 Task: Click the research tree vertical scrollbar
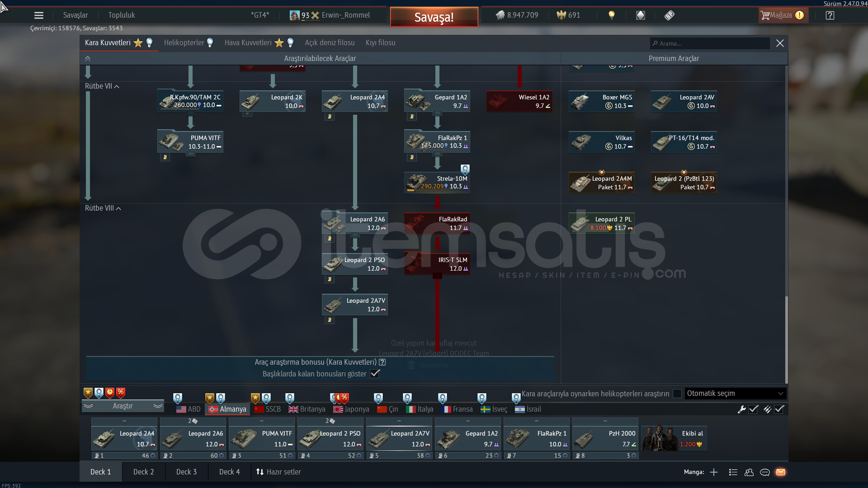[786, 340]
